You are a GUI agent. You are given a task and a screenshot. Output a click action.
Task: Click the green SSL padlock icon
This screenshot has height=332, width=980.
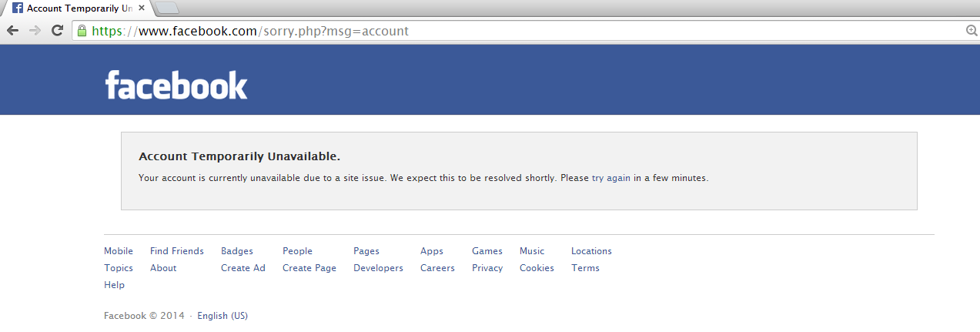pos(82,31)
